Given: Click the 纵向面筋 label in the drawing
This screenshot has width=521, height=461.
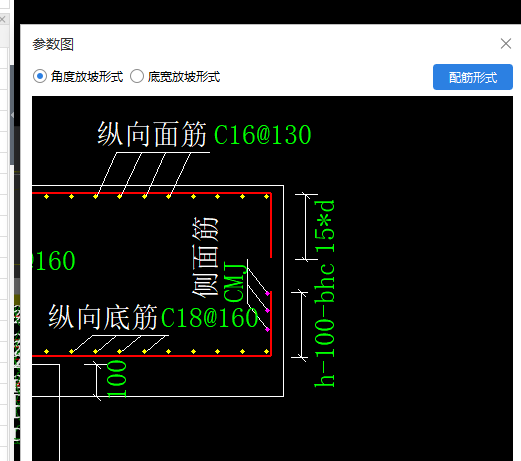Looking at the screenshot, I should coord(152,134).
